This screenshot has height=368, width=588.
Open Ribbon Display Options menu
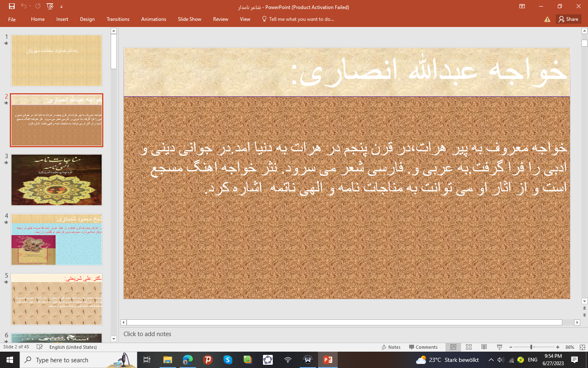(x=522, y=6)
